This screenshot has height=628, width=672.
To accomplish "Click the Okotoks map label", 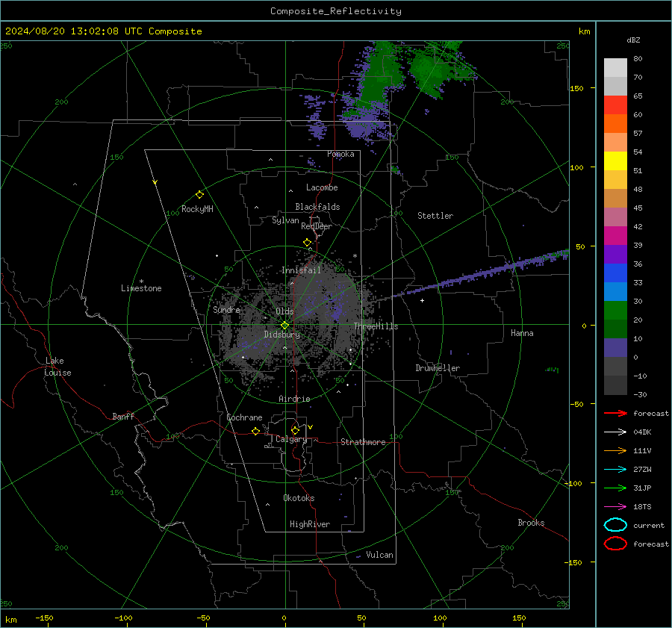I will click(x=299, y=498).
